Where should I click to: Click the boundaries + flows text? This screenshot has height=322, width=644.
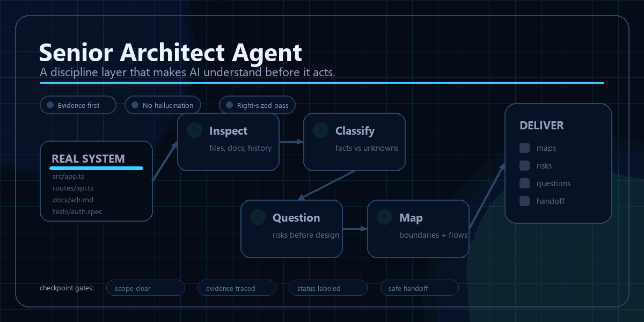tap(434, 235)
